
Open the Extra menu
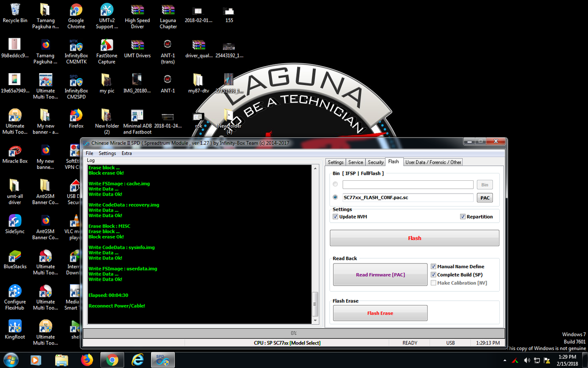[127, 153]
